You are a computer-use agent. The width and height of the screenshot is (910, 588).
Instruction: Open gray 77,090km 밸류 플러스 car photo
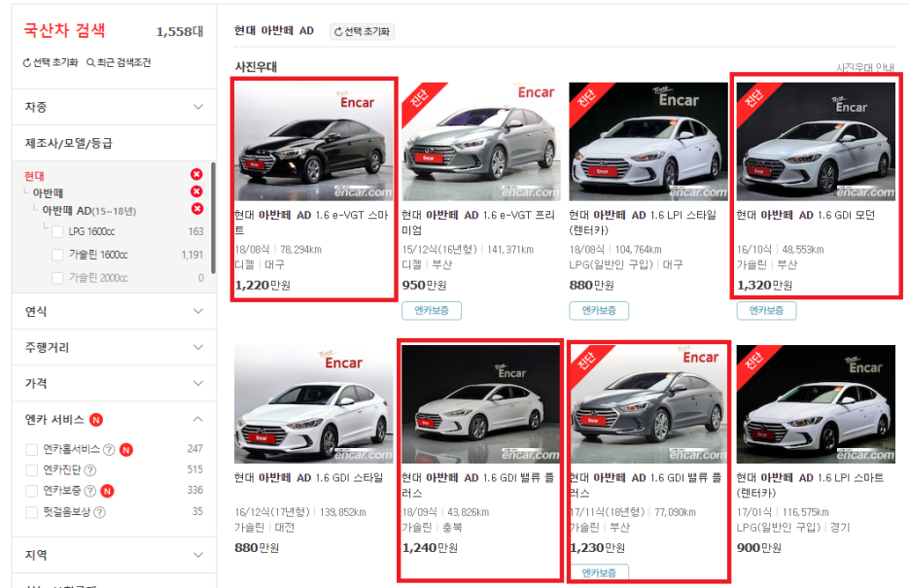pyautogui.click(x=648, y=404)
